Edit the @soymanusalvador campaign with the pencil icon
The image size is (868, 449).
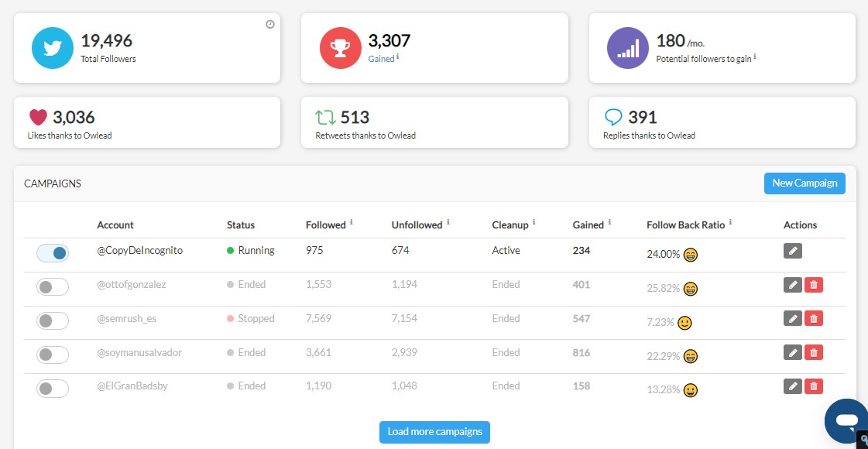click(x=791, y=351)
